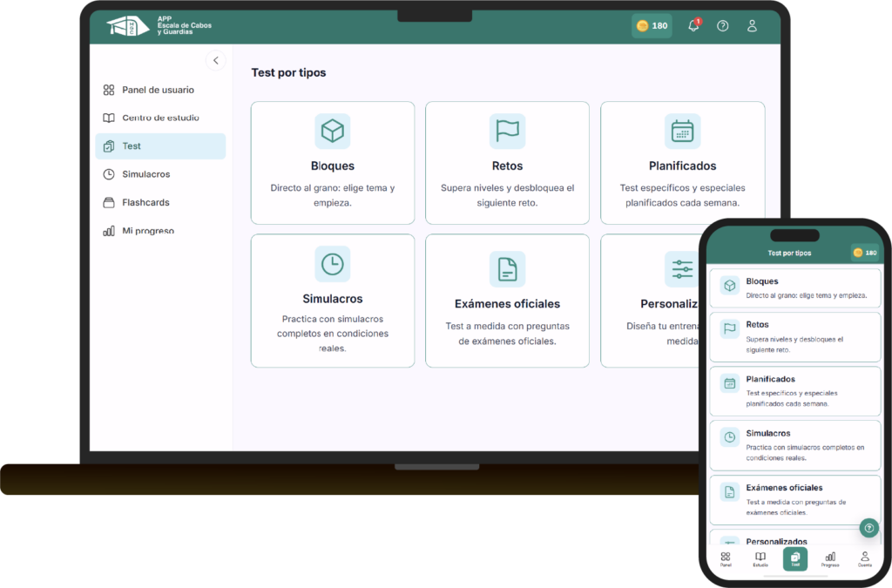Open Exámenes oficiales card title on laptop
This screenshot has height=588, width=892.
[507, 304]
